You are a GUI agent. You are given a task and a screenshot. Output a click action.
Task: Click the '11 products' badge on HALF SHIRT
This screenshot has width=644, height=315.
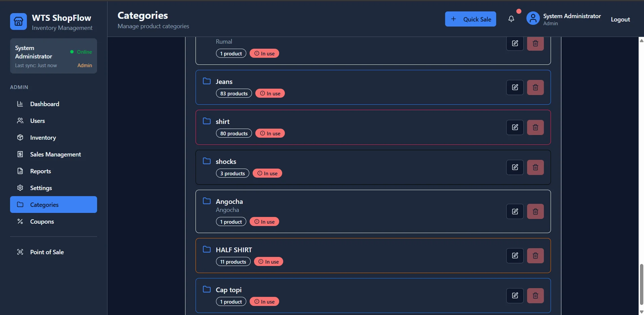(233, 262)
